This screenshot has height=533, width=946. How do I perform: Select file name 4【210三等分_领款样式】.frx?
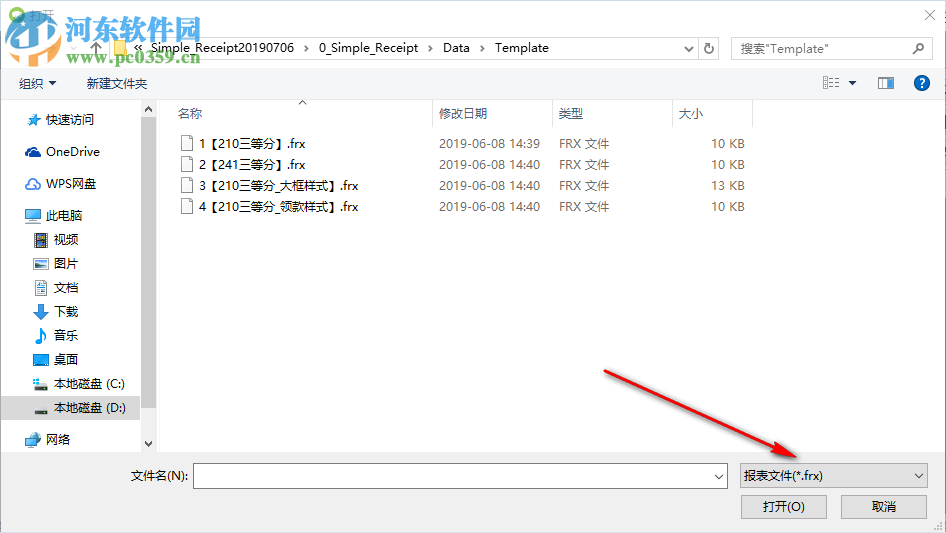tap(279, 206)
